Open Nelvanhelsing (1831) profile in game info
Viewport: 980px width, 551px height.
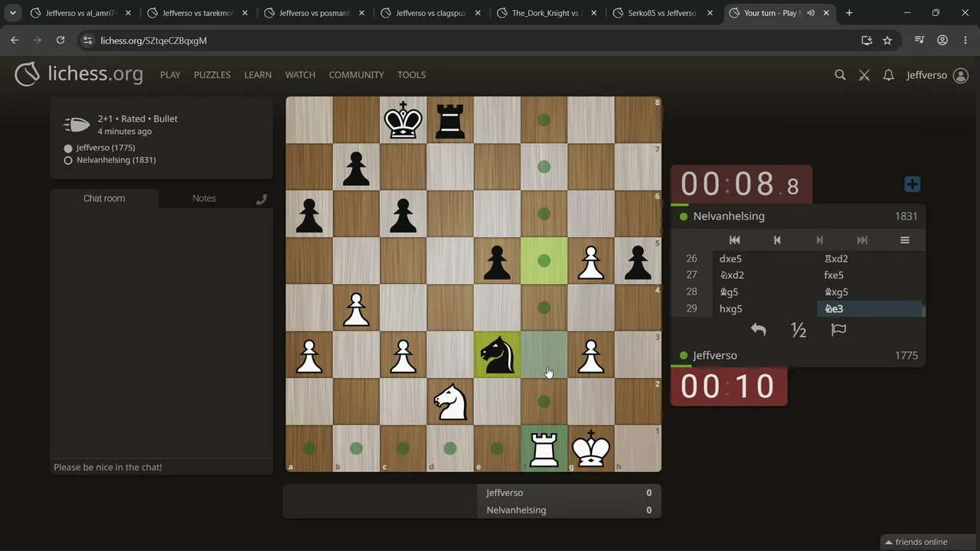coord(116,160)
